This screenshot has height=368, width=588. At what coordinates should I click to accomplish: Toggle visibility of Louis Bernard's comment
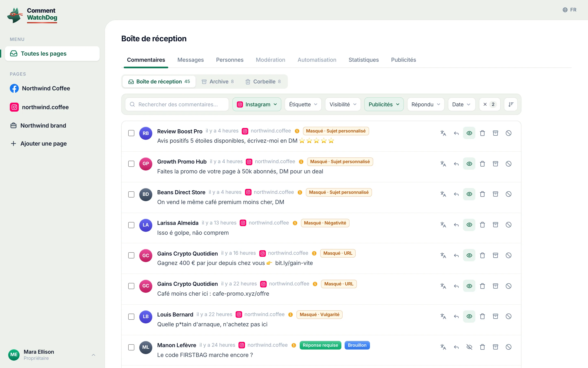(469, 316)
